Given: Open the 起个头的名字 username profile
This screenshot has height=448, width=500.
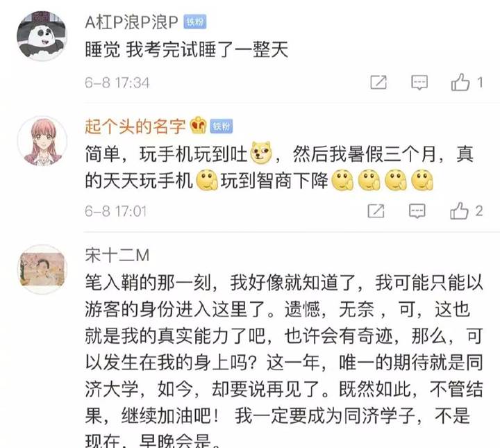Looking at the screenshot, I should 135,126.
